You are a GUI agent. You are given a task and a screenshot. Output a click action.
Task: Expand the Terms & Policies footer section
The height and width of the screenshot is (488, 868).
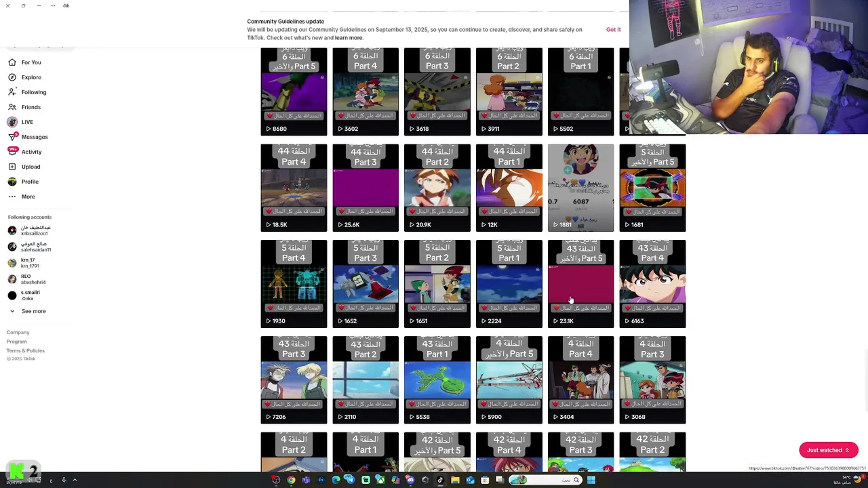pyautogui.click(x=26, y=350)
